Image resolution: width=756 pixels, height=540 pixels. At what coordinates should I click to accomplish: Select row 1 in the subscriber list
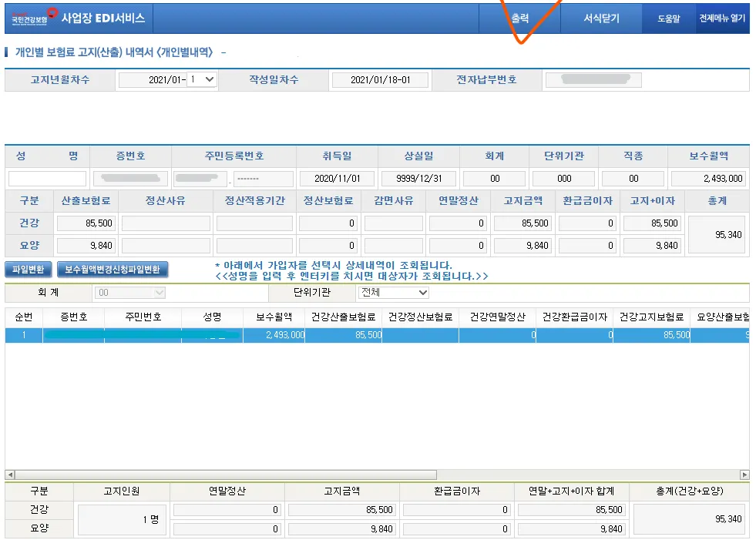pos(377,335)
